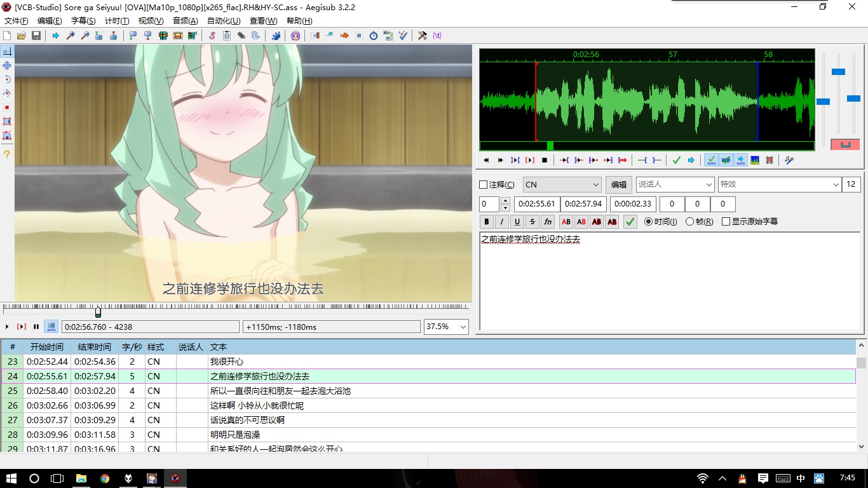Select the drag subtitles tool
Image resolution: width=868 pixels, height=488 pixels.
pyautogui.click(x=7, y=65)
